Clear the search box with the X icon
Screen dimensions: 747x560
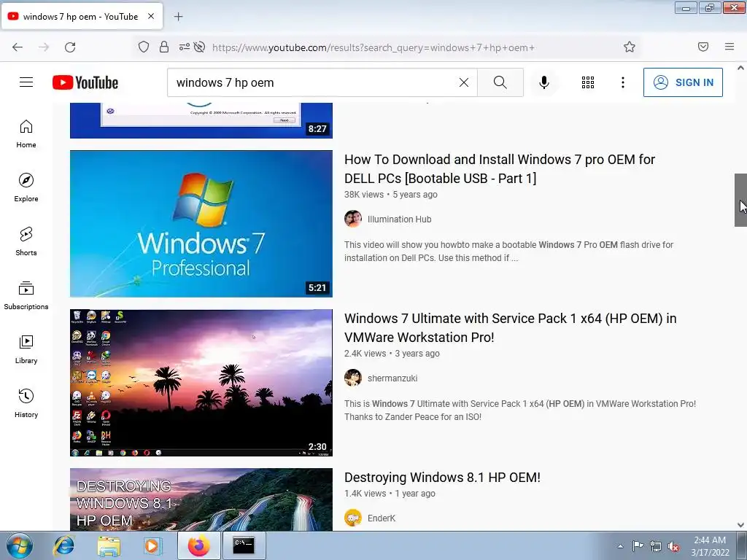click(463, 82)
